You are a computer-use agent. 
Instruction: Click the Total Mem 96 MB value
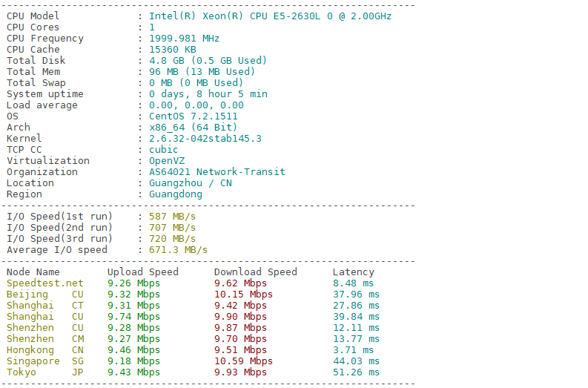pyautogui.click(x=161, y=72)
